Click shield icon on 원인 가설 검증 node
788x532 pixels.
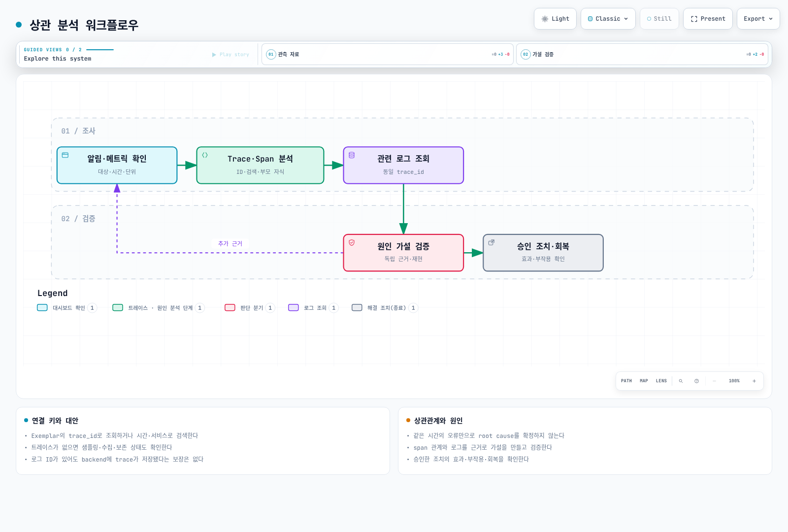coord(352,242)
